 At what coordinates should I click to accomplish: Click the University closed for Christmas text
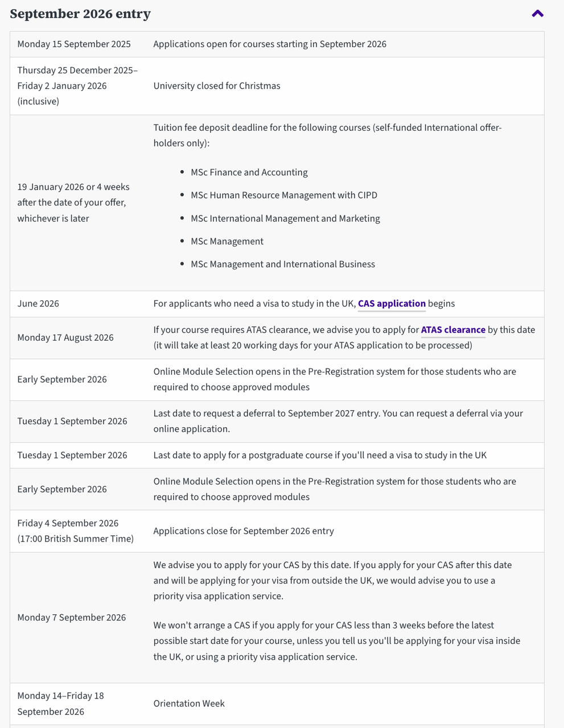[x=217, y=86]
